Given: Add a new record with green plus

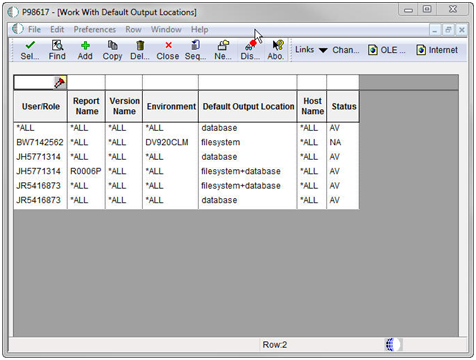Looking at the screenshot, I should click(85, 45).
